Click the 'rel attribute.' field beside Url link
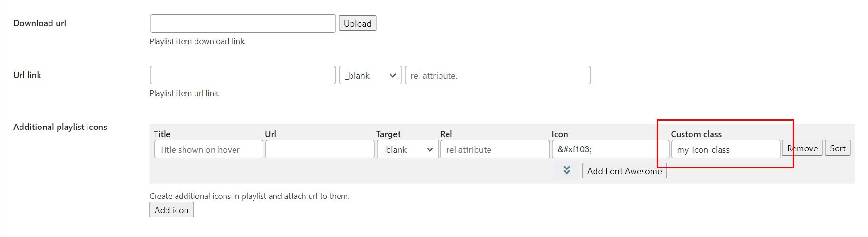 497,75
